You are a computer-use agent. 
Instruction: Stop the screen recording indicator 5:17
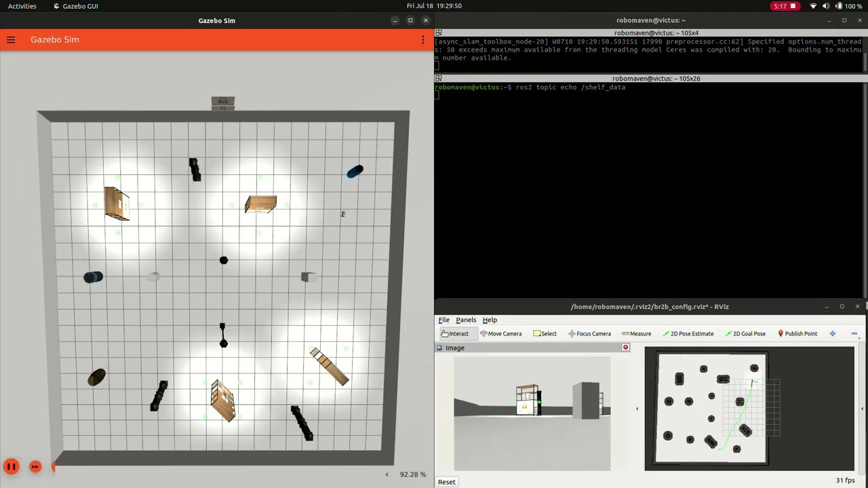[x=785, y=6]
